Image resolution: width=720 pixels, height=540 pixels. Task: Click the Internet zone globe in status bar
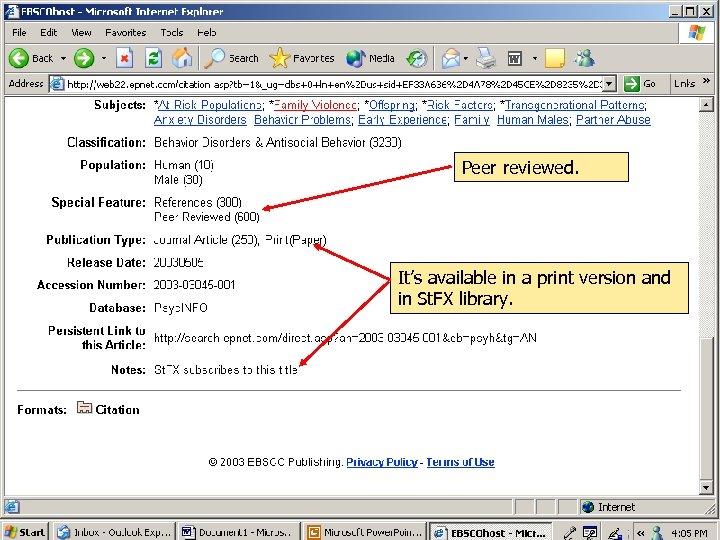tap(588, 507)
